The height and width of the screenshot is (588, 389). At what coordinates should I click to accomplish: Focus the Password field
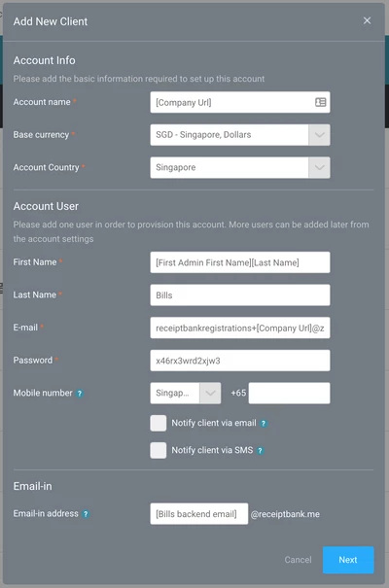(240, 361)
